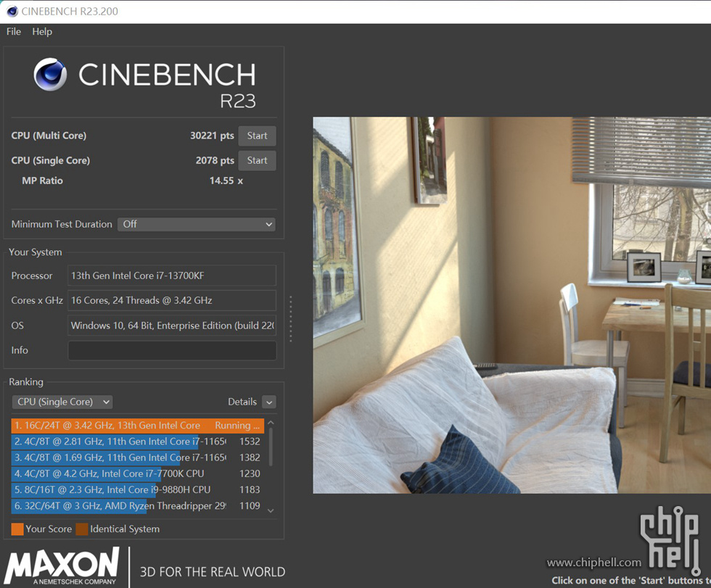
Task: Click the Cinebench sphere logo
Action: (x=50, y=74)
